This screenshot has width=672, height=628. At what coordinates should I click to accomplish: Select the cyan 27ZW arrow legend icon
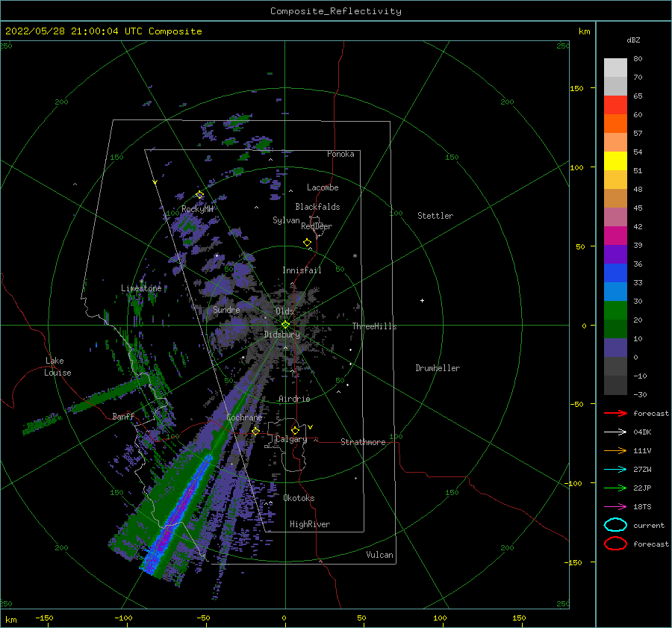pyautogui.click(x=615, y=470)
